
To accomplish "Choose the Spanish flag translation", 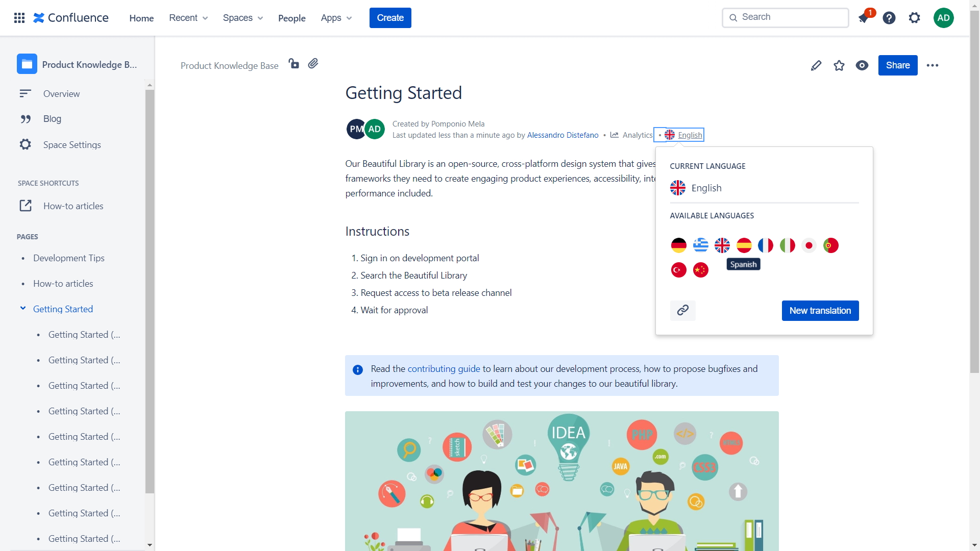I will [744, 245].
